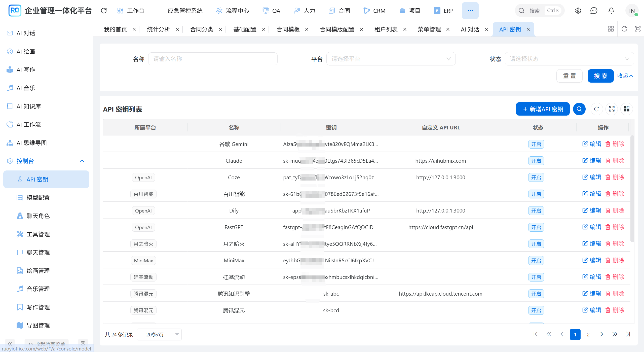Open AI 音乐 in the sidebar
Image resolution: width=644 pixels, height=352 pixels.
[x=46, y=88]
